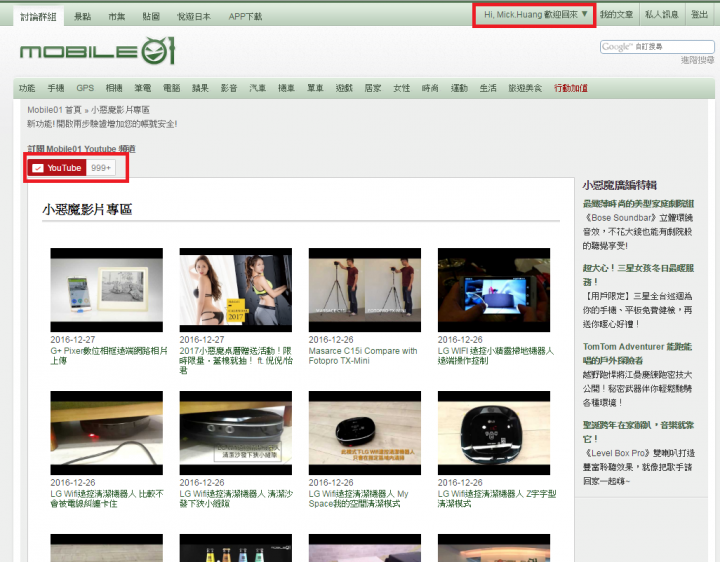Open the 遊戲 category menu

pyautogui.click(x=344, y=88)
